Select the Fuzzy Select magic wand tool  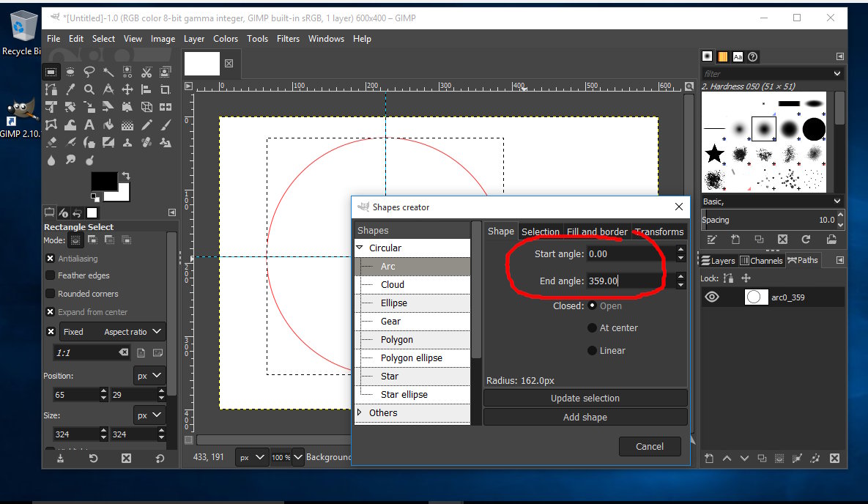pyautogui.click(x=108, y=72)
